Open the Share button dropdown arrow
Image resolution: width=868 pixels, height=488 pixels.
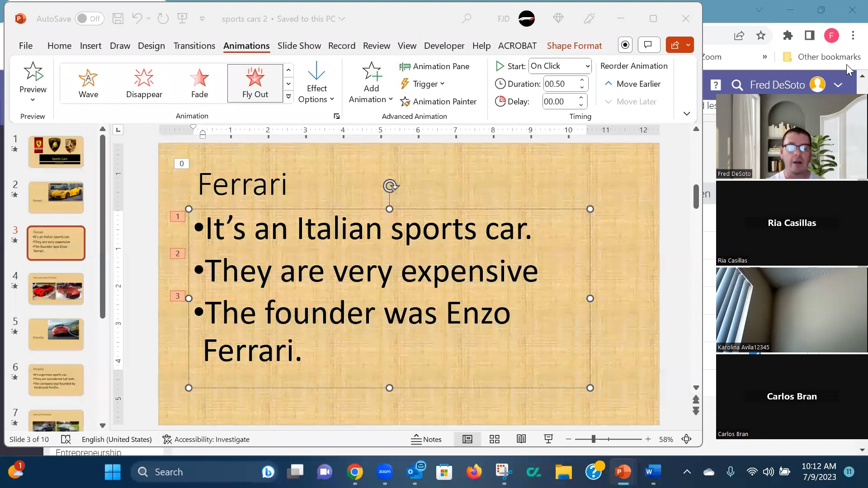coord(688,45)
